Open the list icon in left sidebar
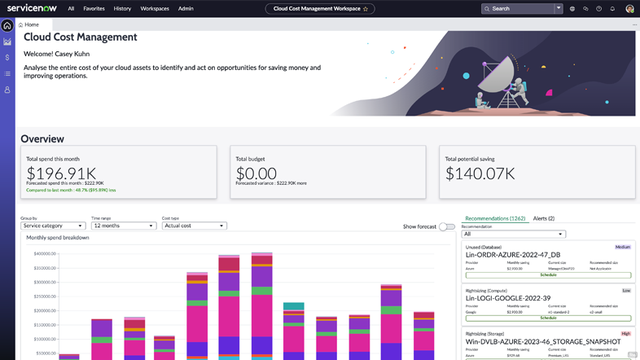 click(x=7, y=73)
